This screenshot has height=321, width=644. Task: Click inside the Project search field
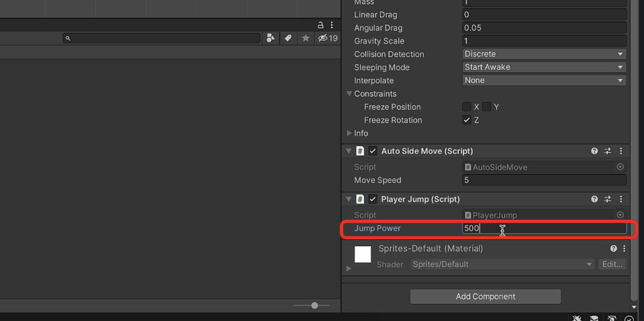(162, 38)
